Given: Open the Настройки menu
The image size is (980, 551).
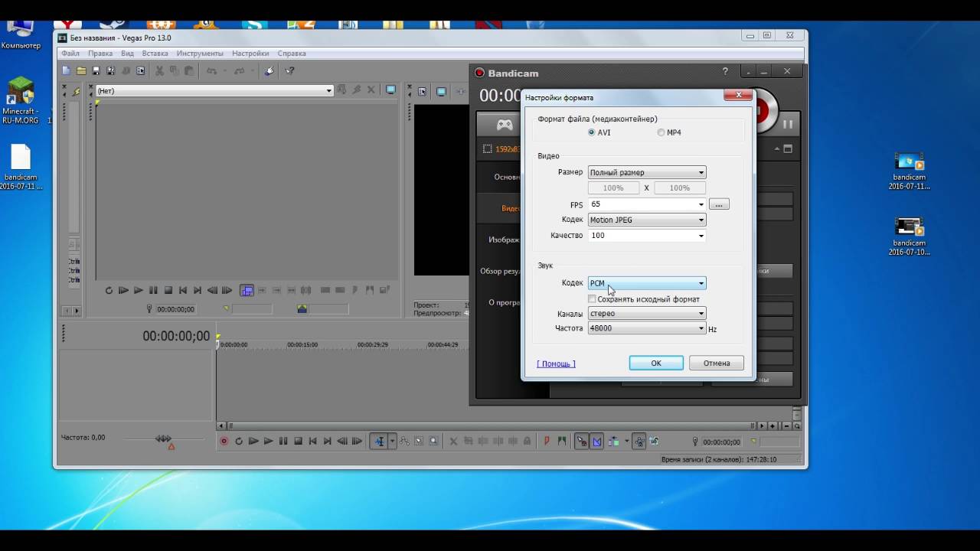Looking at the screenshot, I should coord(250,54).
